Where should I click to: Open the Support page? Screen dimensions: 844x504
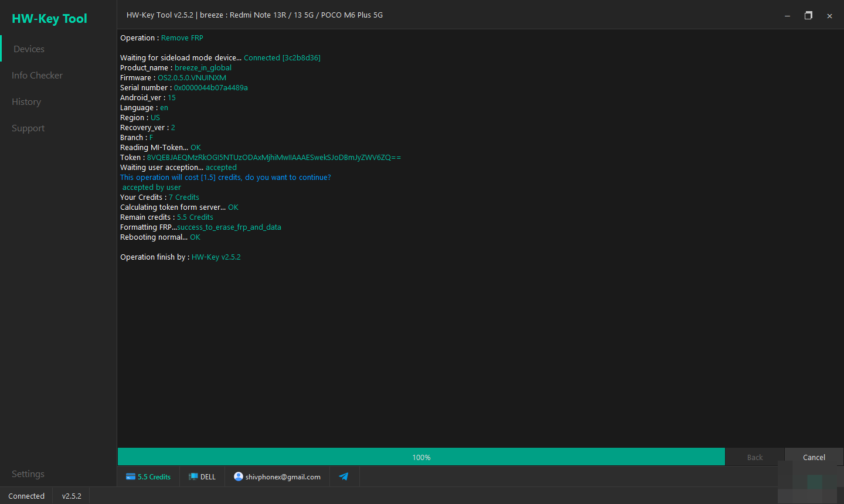point(28,128)
